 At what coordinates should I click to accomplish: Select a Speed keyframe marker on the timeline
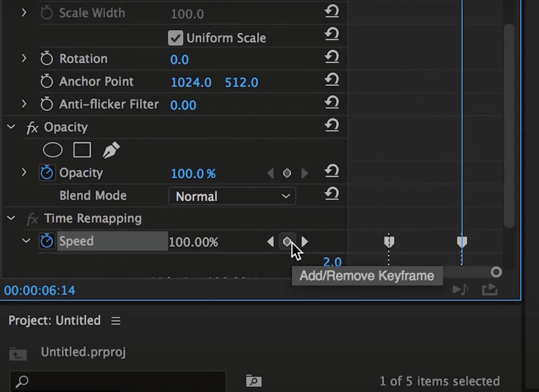click(389, 241)
